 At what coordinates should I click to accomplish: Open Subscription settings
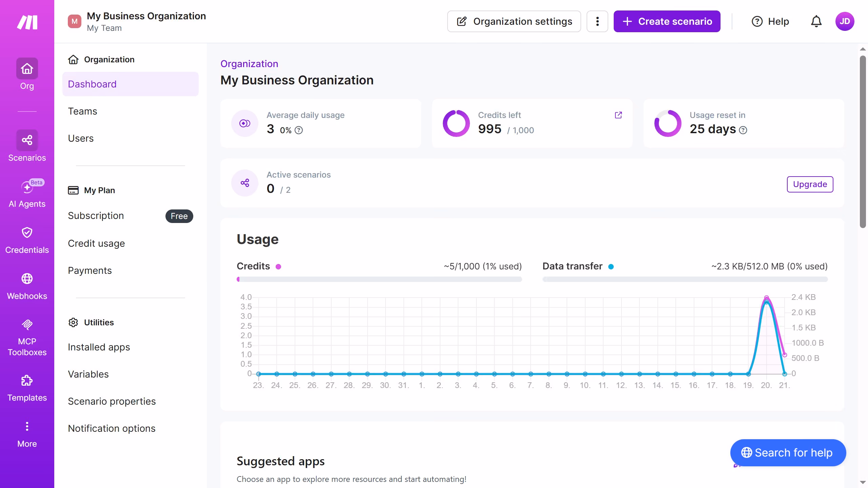[131, 216]
